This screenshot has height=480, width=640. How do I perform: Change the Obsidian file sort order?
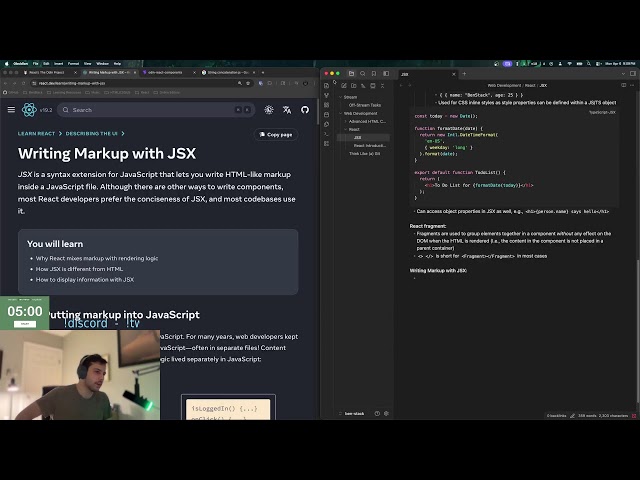[x=363, y=86]
